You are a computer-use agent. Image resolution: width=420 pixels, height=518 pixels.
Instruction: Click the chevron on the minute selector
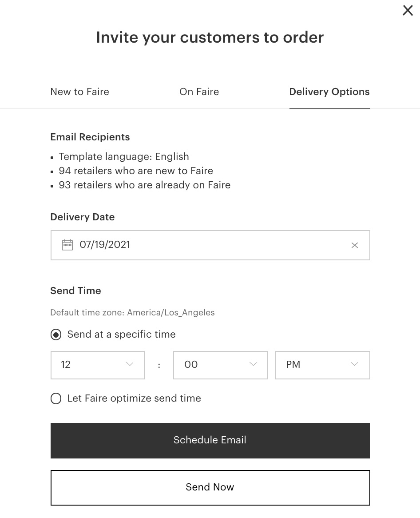253,364
